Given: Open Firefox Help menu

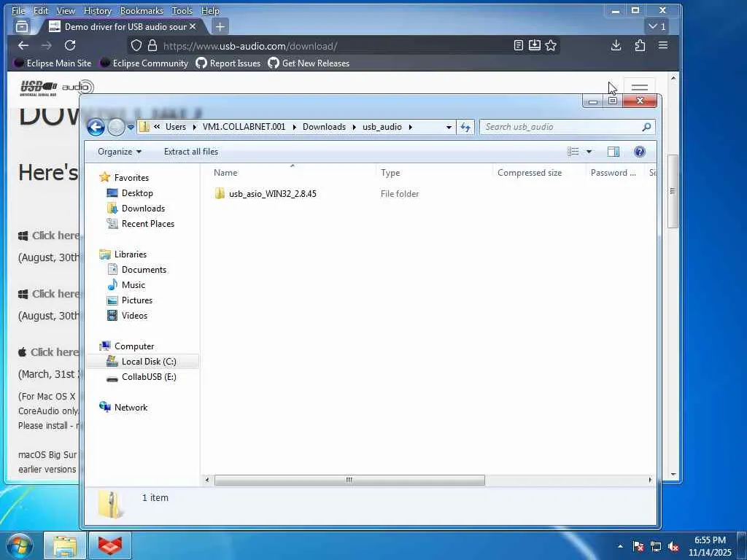Looking at the screenshot, I should [210, 10].
